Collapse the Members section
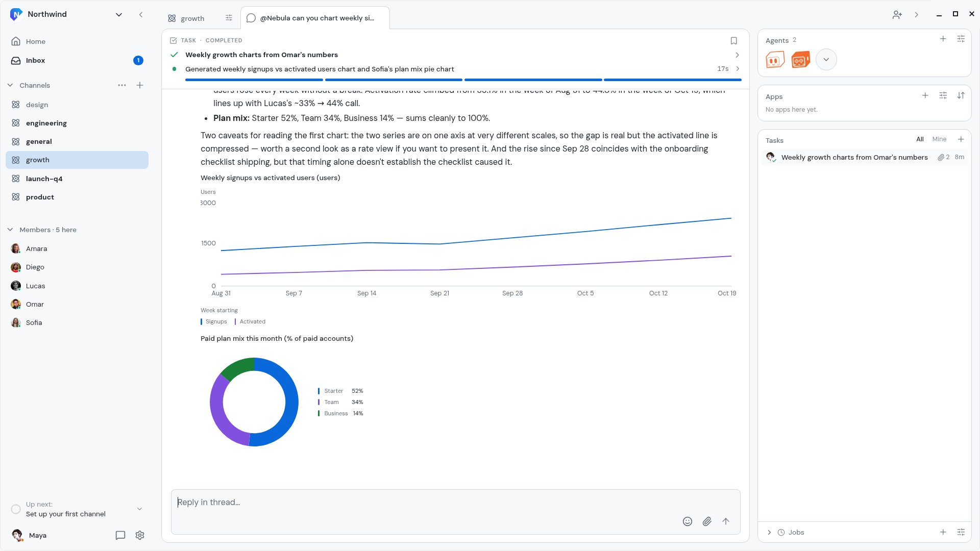The width and height of the screenshot is (980, 551). (x=10, y=230)
